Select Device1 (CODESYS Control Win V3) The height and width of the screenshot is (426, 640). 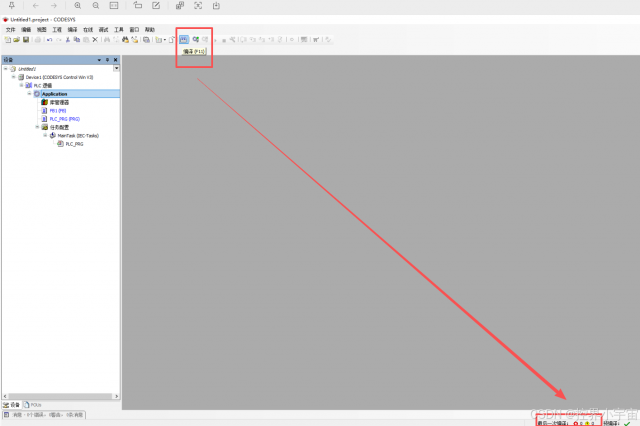(59, 77)
